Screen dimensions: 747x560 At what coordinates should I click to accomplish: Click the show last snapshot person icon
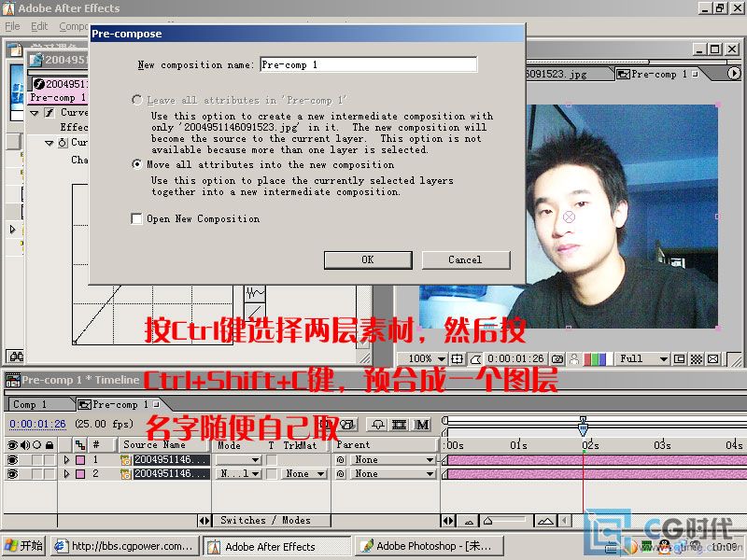pyautogui.click(x=574, y=359)
